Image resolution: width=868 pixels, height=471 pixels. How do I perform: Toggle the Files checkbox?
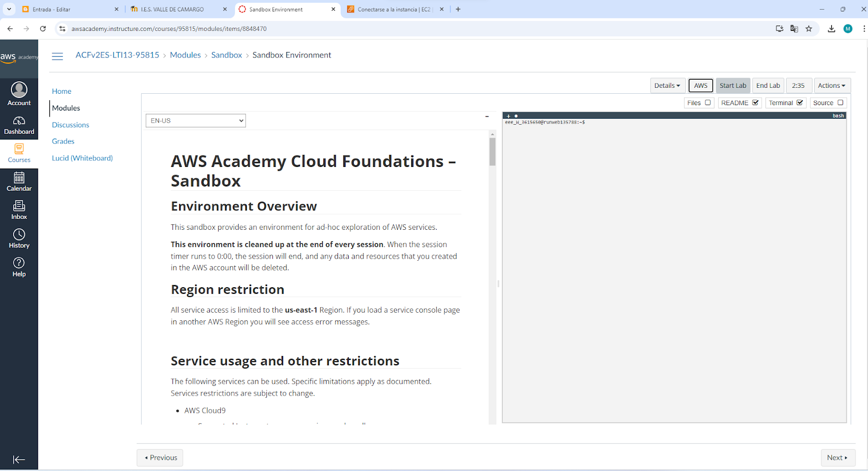(x=707, y=102)
